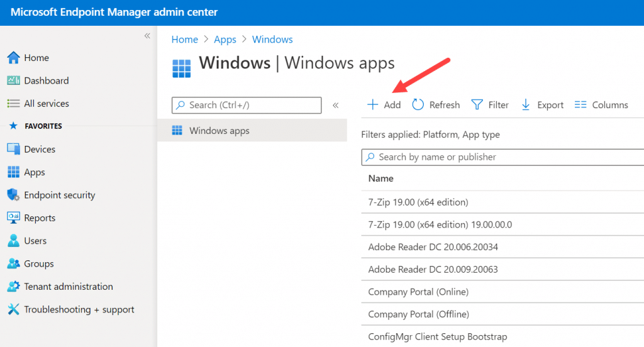The height and width of the screenshot is (347, 644).
Task: Click the Tenant administration gear-person icon
Action: (13, 286)
